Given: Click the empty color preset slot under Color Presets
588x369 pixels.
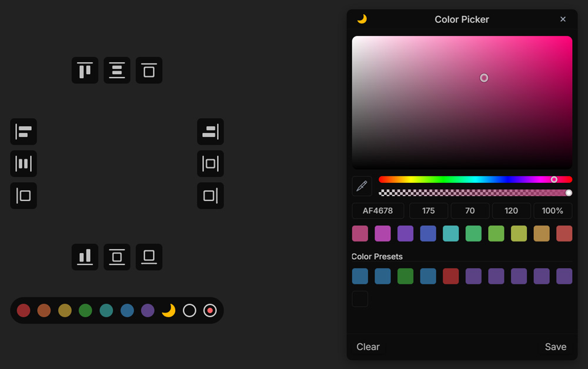Looking at the screenshot, I should (360, 298).
